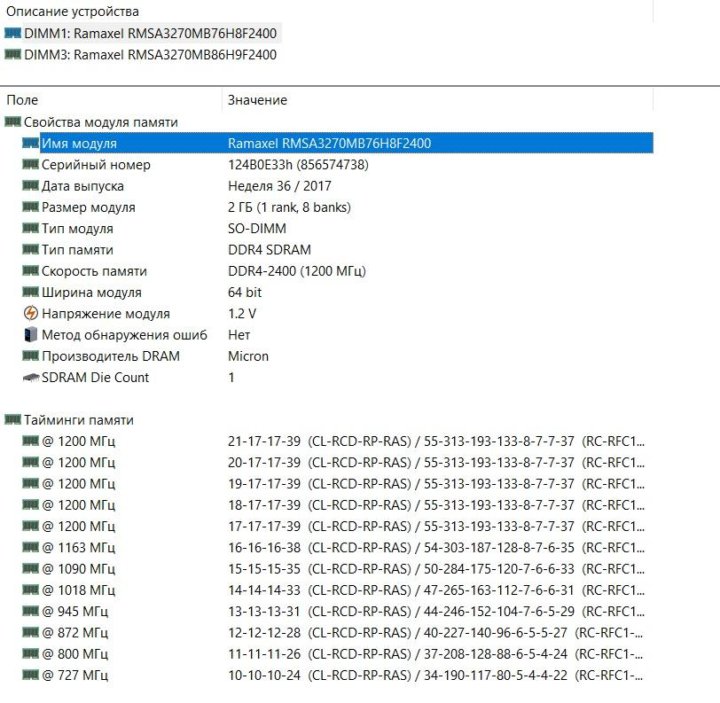
Task: Click the icon beside Тип памяти
Action: (31, 249)
